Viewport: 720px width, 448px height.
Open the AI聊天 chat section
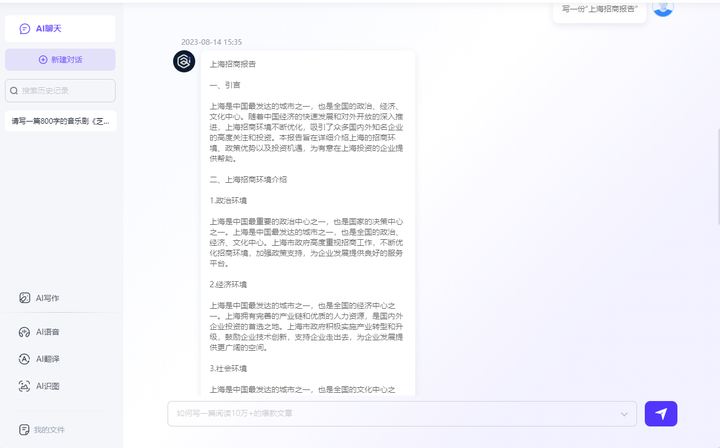59,29
